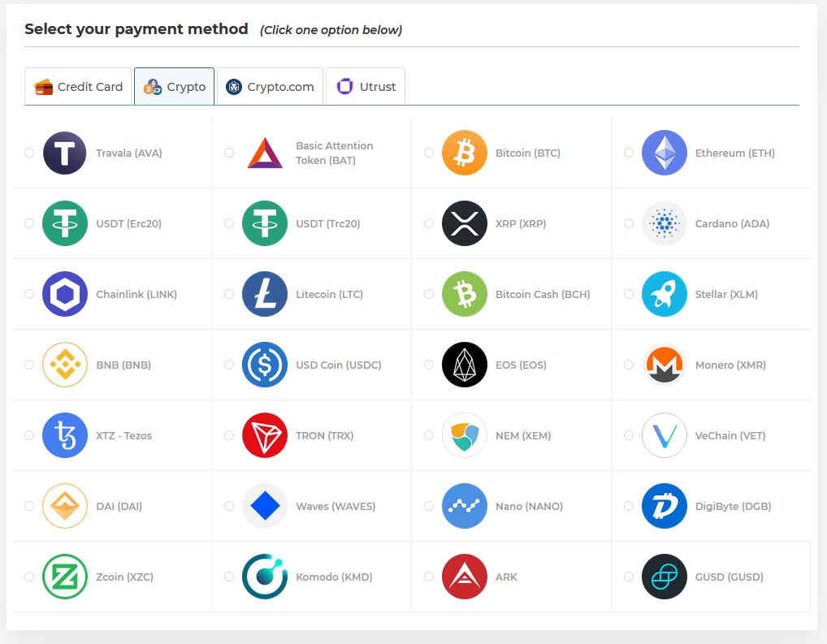Image resolution: width=827 pixels, height=644 pixels.
Task: Click the "Komodo (KMD)" label
Action: (335, 577)
